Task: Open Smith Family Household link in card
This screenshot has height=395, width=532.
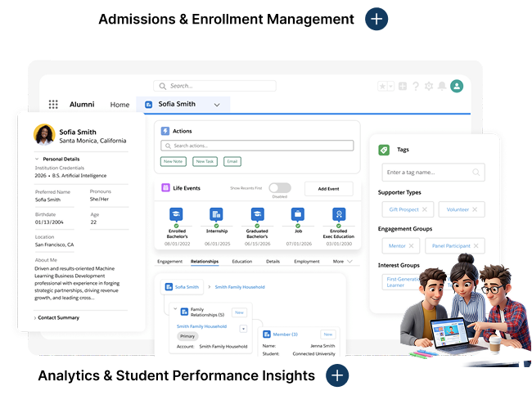Action: click(201, 326)
